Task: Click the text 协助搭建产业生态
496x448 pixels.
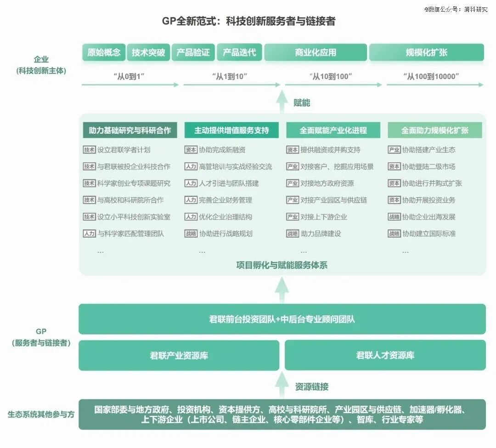Action: (x=428, y=150)
